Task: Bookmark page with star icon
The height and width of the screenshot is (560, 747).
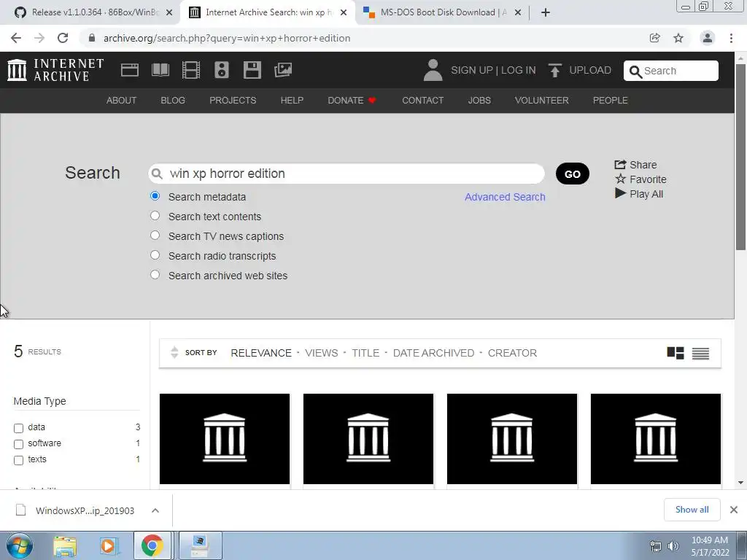Action: [678, 38]
